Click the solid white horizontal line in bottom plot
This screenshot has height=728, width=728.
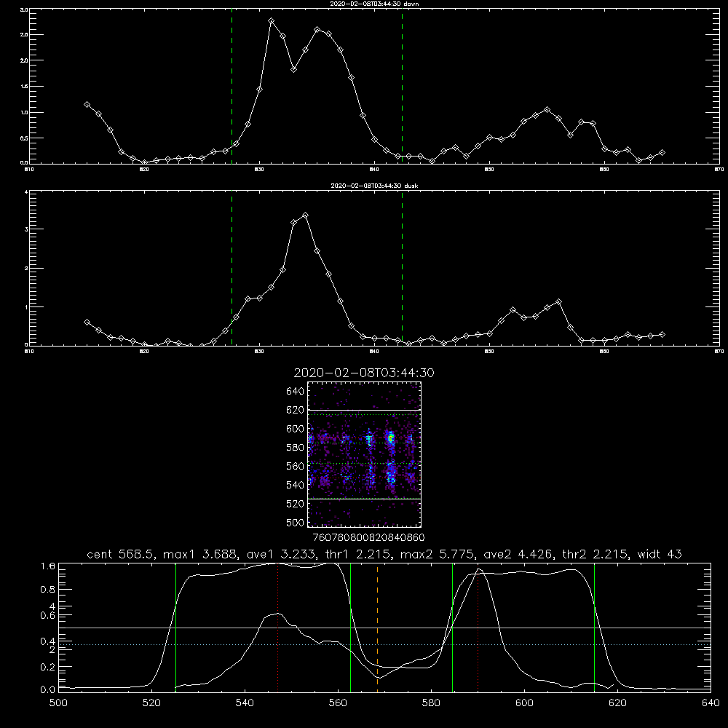point(384,628)
